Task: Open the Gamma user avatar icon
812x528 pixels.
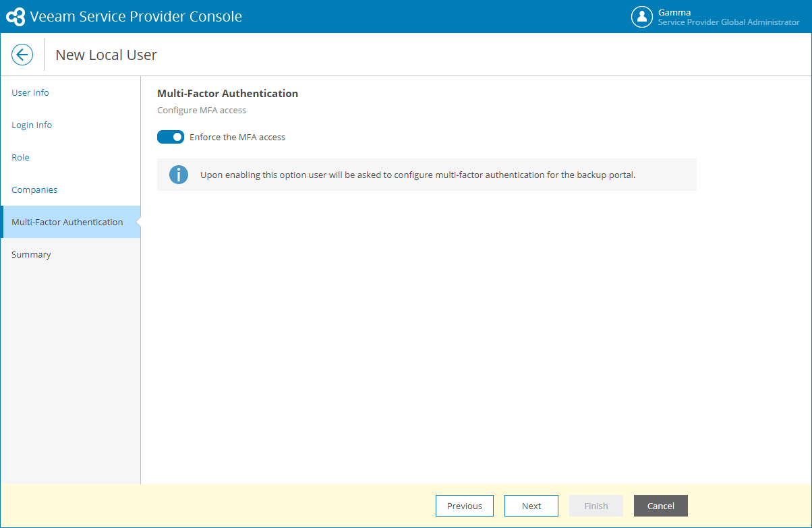Action: 641,17
